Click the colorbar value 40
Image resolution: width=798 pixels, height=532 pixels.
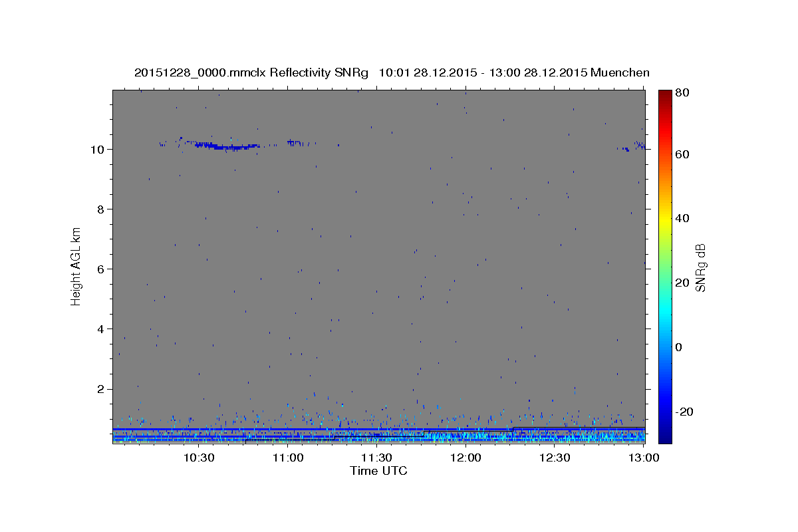[683, 218]
